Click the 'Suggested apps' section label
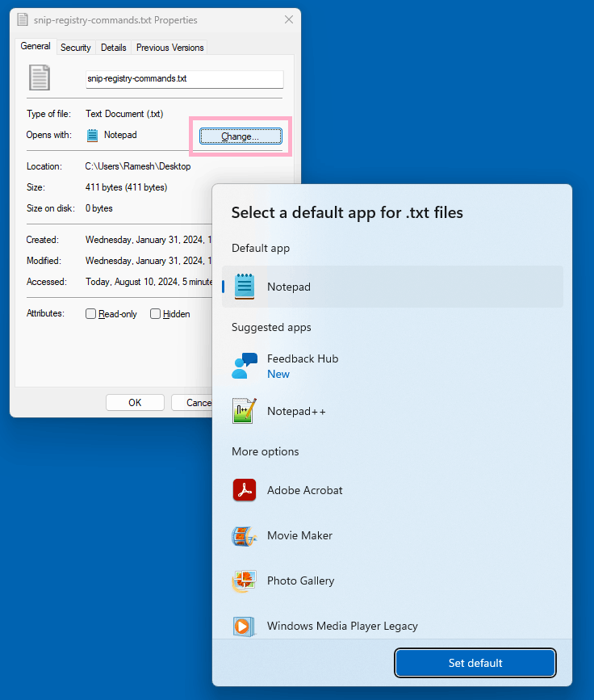 pyautogui.click(x=271, y=327)
